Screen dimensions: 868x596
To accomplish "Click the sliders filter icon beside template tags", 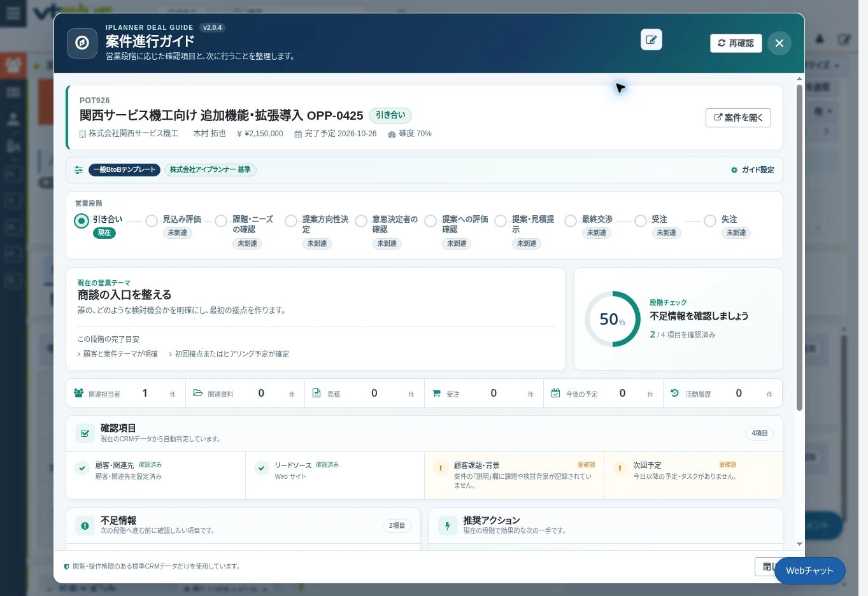I will (78, 170).
